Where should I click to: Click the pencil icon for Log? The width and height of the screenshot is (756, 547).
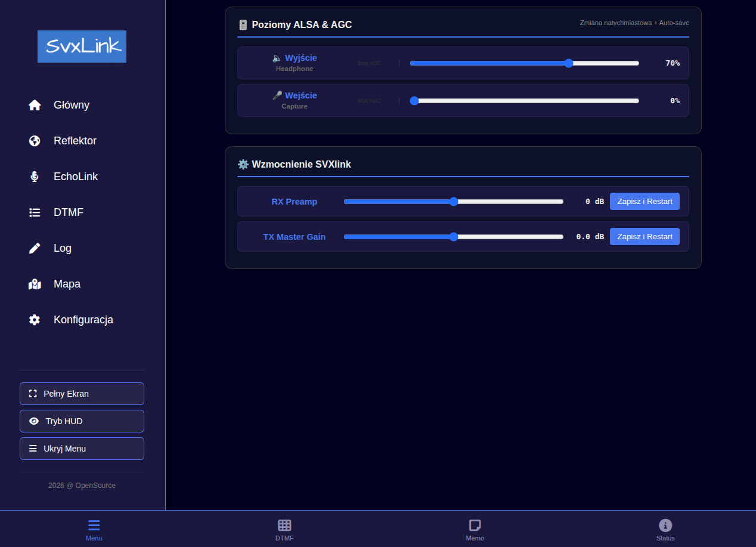point(35,248)
